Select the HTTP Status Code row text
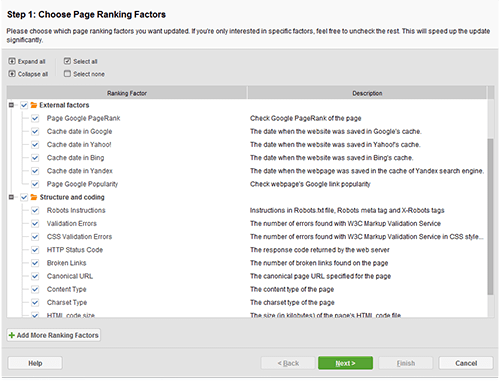Viewport: 500px width, 381px height. [75, 250]
